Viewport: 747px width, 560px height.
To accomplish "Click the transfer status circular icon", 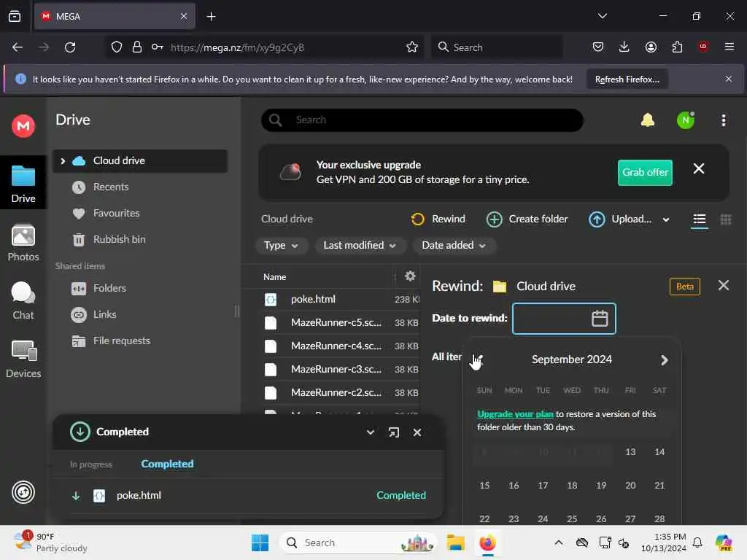I will pos(23,492).
